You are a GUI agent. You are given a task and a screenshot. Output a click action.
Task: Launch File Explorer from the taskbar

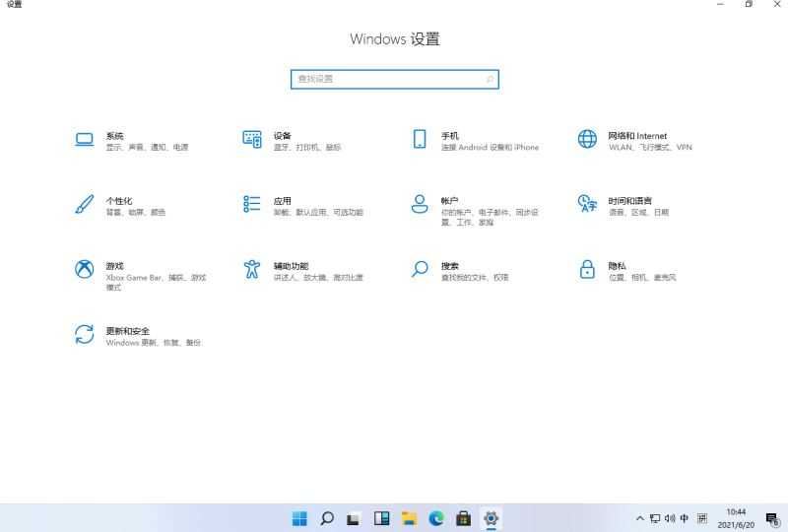tap(409, 518)
